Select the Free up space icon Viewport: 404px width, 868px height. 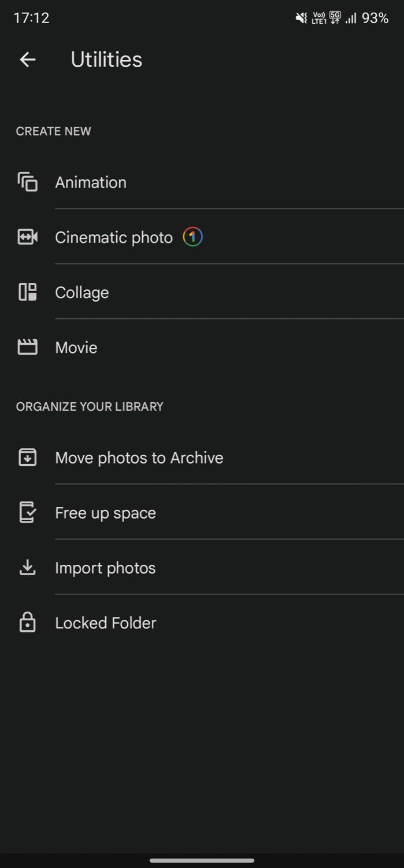[27, 512]
